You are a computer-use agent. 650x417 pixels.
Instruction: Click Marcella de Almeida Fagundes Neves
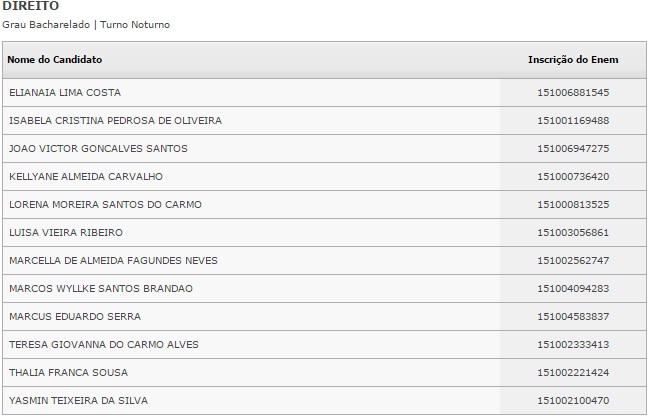[113, 261]
